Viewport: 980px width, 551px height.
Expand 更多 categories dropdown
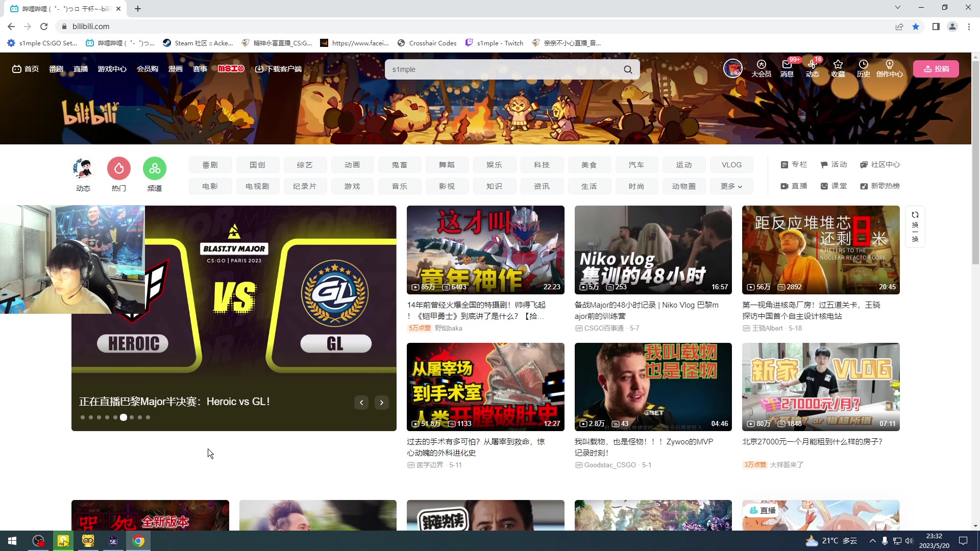(731, 186)
